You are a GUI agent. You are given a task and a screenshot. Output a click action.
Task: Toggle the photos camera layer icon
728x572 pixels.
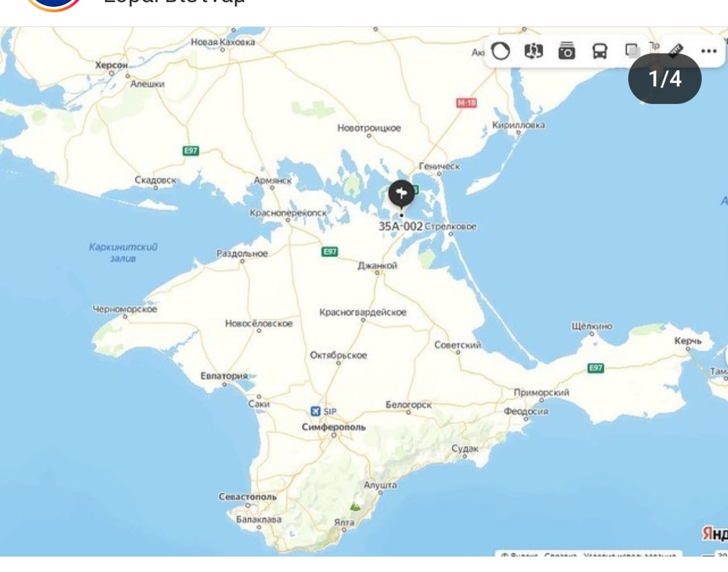point(567,51)
